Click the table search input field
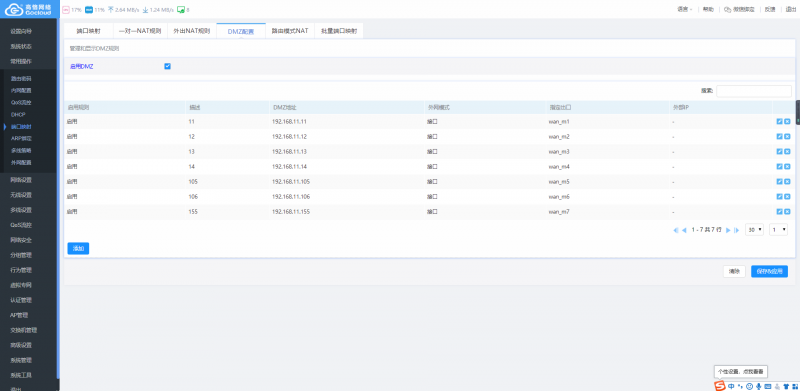800x391 pixels. coord(754,91)
